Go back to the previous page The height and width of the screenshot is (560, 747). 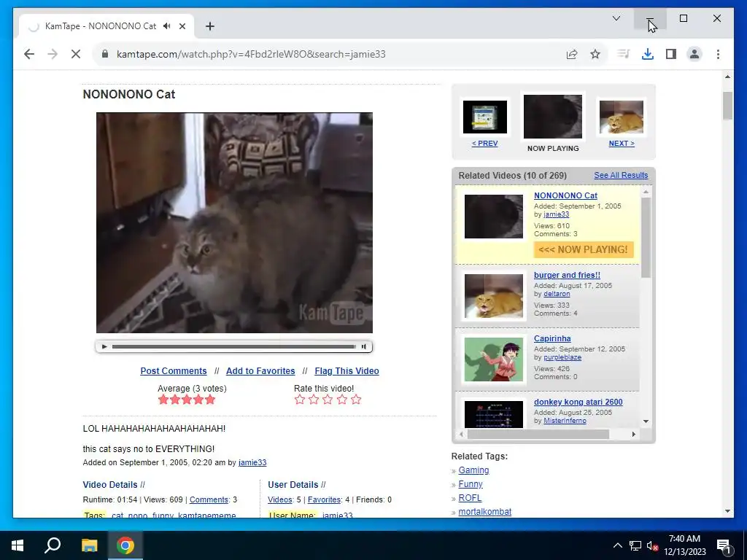[29, 54]
